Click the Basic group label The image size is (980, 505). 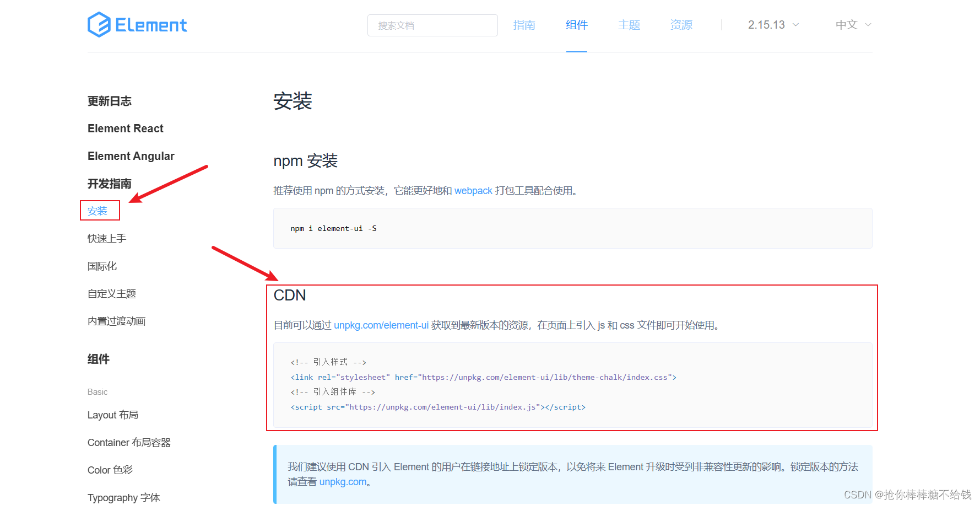click(x=98, y=392)
